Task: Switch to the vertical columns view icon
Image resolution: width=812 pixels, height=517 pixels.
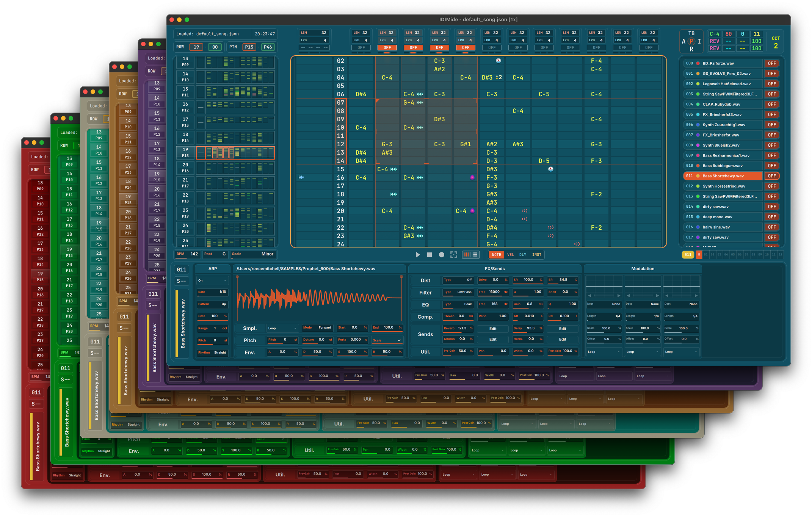Action: click(467, 255)
